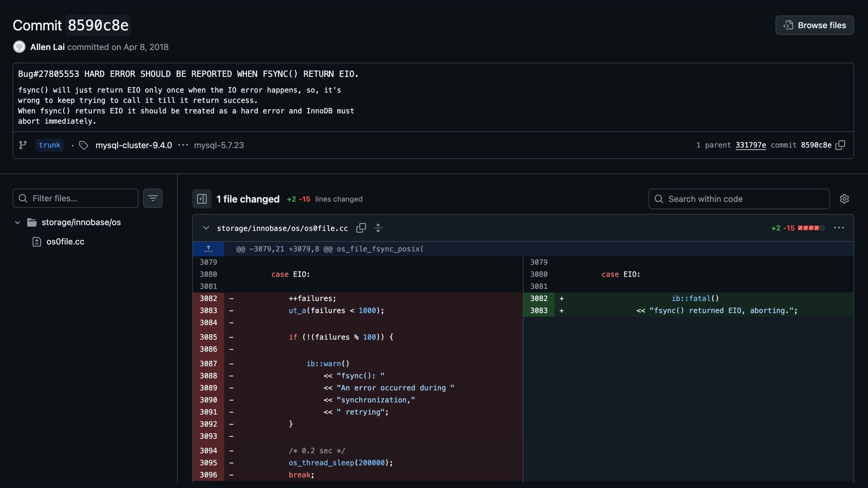Open mysql-cluster-9.4.0 tag link
868x488 pixels.
coord(133,145)
